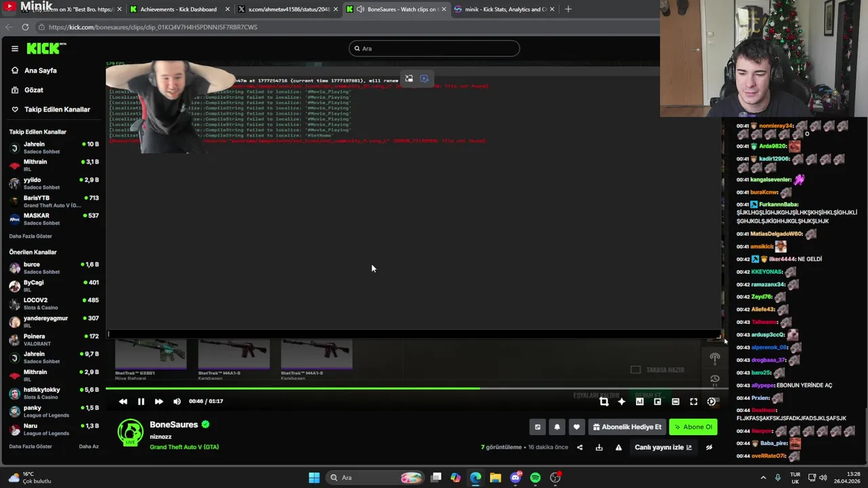Screen dimensions: 868x488
Task: Click the verified badge next to BoneSaures
Action: [x=205, y=424]
